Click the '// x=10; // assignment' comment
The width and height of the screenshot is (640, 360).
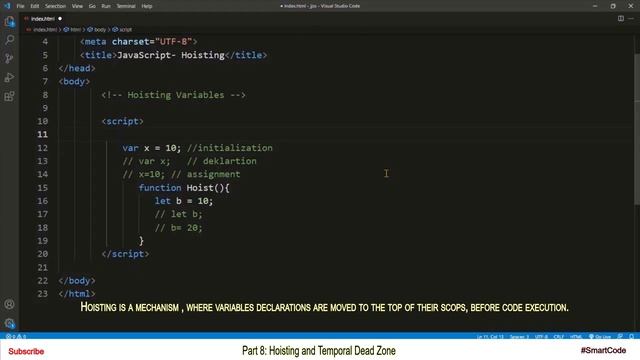[181, 174]
